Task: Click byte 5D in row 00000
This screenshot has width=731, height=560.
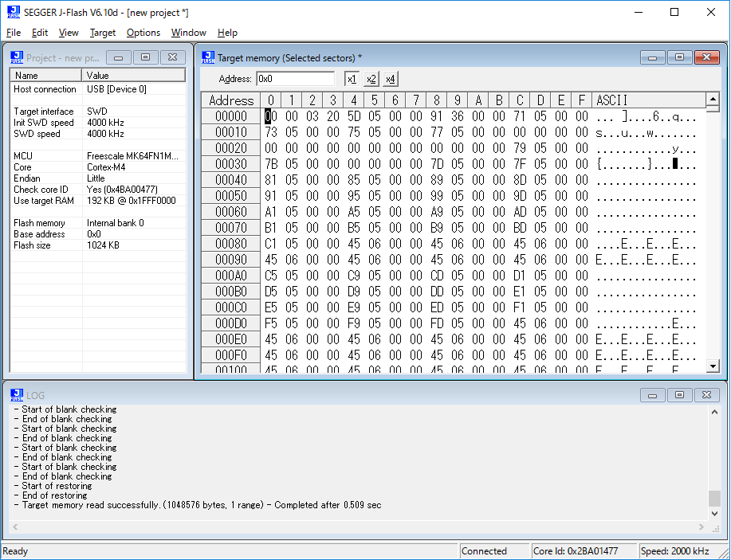Action: [354, 116]
